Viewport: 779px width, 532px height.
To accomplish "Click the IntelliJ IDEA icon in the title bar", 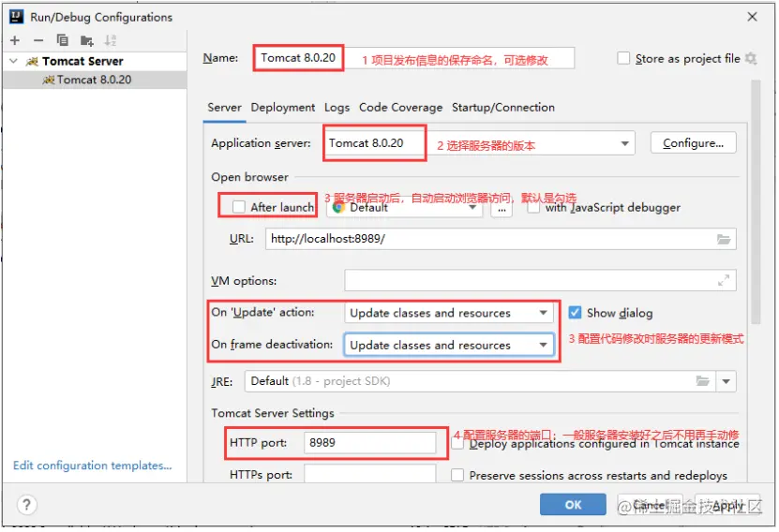I will (x=16, y=16).
